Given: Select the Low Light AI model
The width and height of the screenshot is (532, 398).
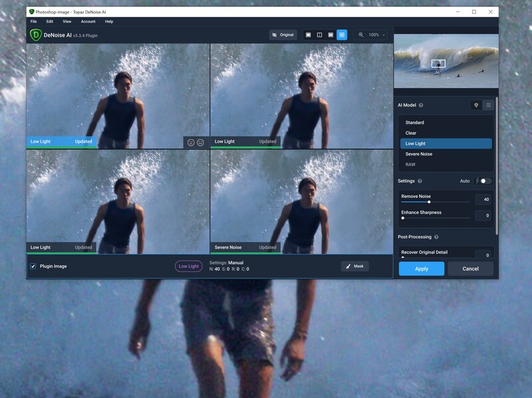Looking at the screenshot, I should [446, 144].
